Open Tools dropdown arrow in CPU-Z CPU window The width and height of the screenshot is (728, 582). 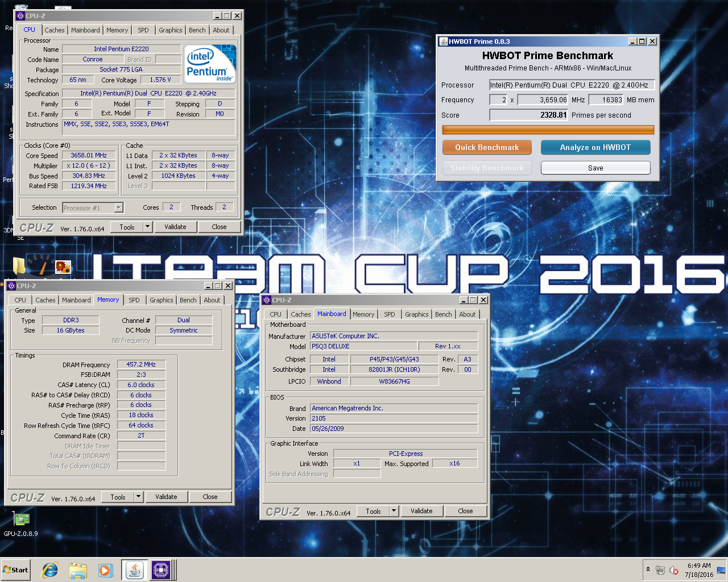(147, 227)
